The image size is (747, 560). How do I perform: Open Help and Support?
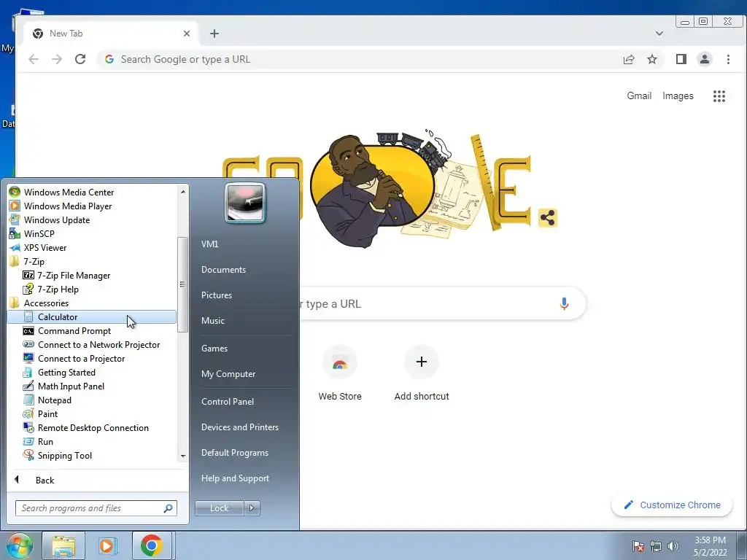tap(236, 478)
